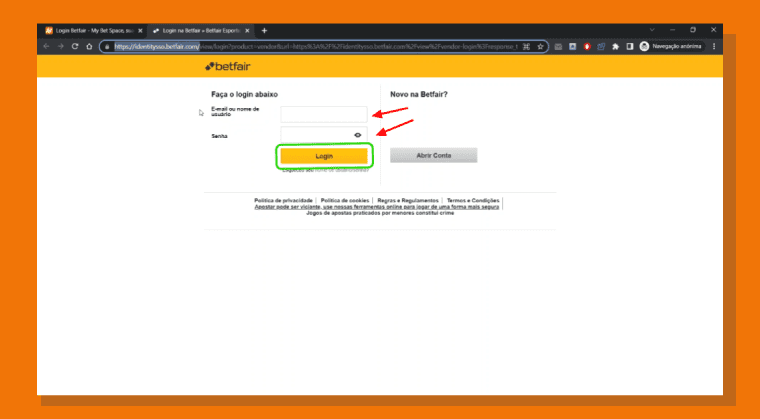Open the mail extension icon

(x=558, y=47)
